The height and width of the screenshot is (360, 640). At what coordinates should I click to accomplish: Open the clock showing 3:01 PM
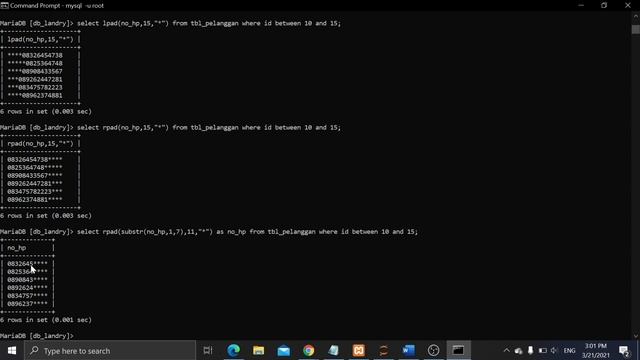[x=596, y=351]
